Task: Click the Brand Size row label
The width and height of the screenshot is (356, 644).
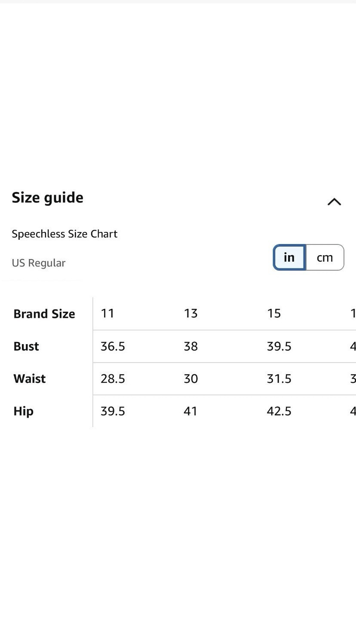Action: tap(44, 314)
